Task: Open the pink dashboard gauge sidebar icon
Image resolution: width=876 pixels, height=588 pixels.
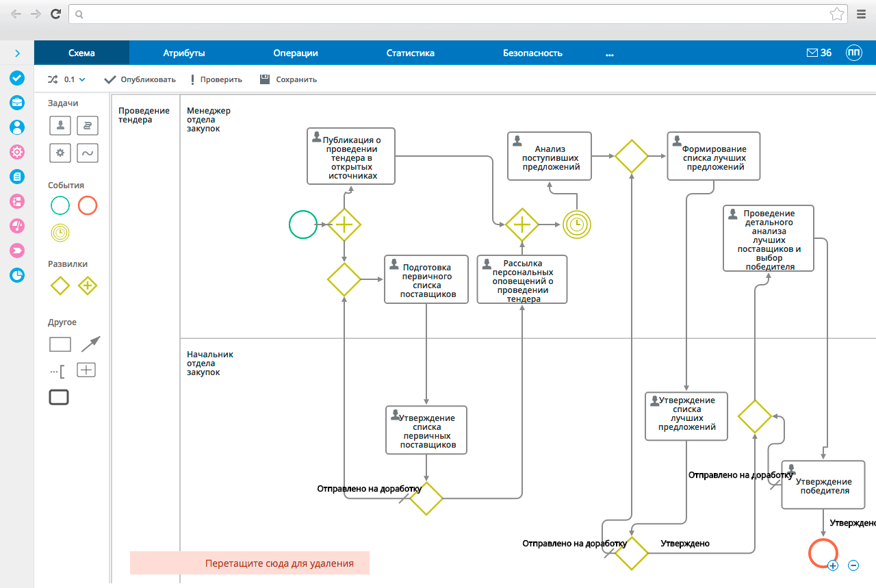Action: click(17, 226)
